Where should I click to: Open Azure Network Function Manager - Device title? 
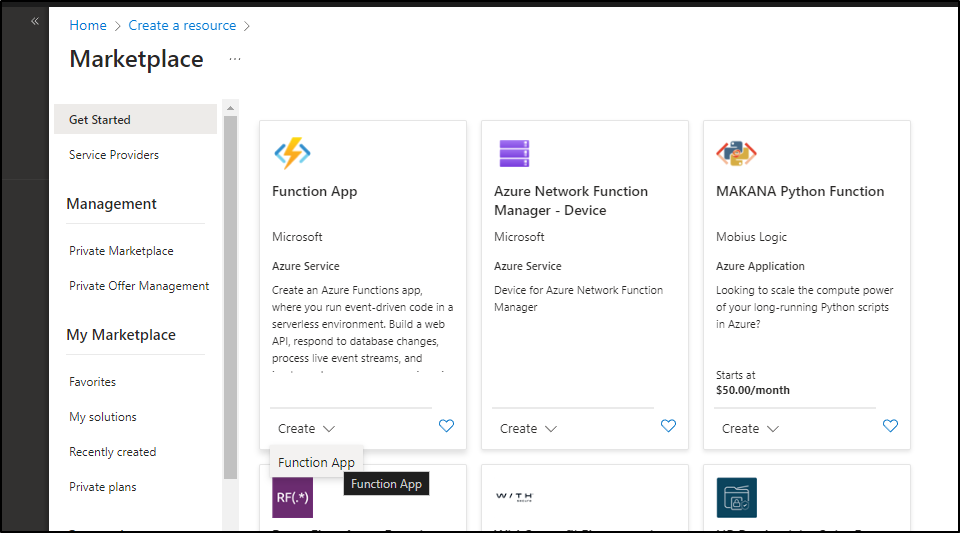coord(571,201)
